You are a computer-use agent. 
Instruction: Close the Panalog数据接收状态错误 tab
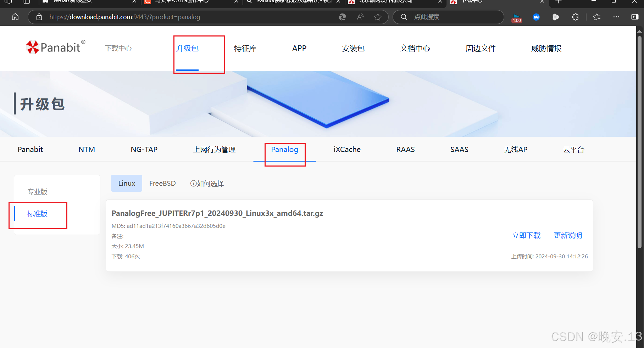click(x=338, y=1)
